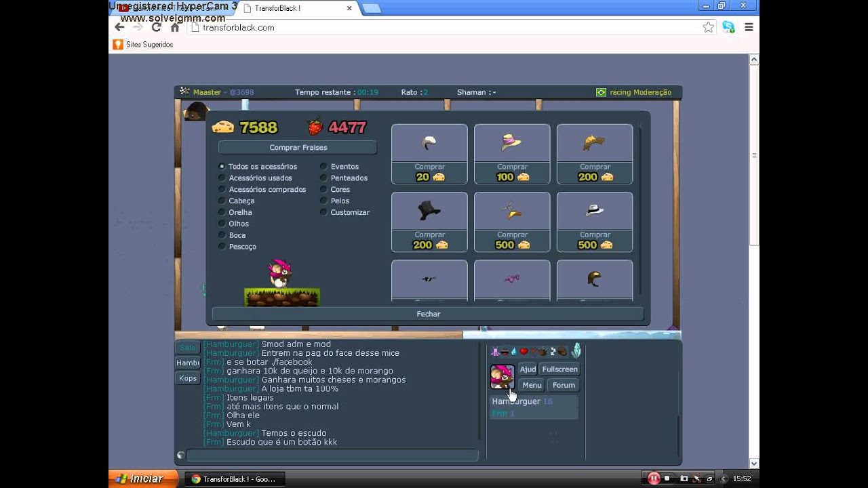Click the white fedora hat item icon
The image size is (868, 488).
[x=595, y=211]
